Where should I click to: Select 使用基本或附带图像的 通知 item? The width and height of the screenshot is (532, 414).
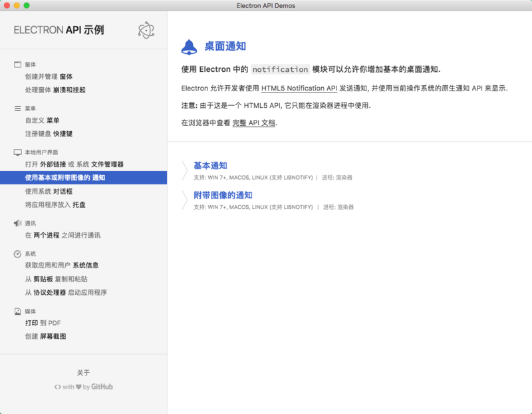(x=84, y=178)
